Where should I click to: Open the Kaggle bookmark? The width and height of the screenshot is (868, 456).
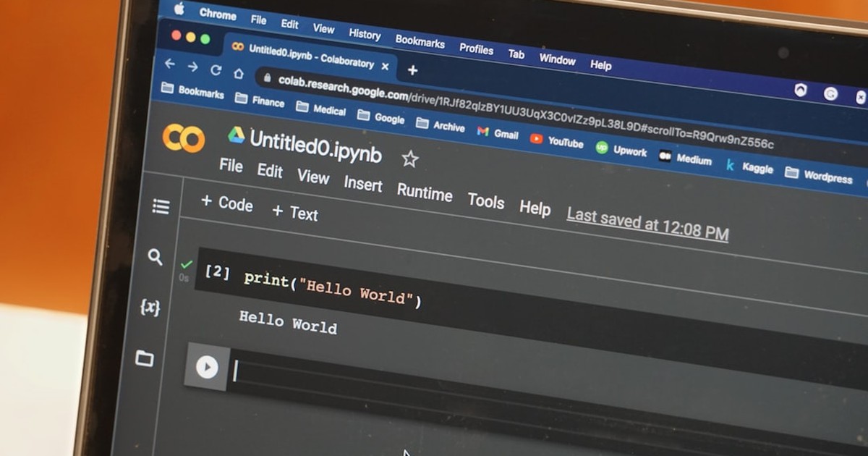pos(749,167)
